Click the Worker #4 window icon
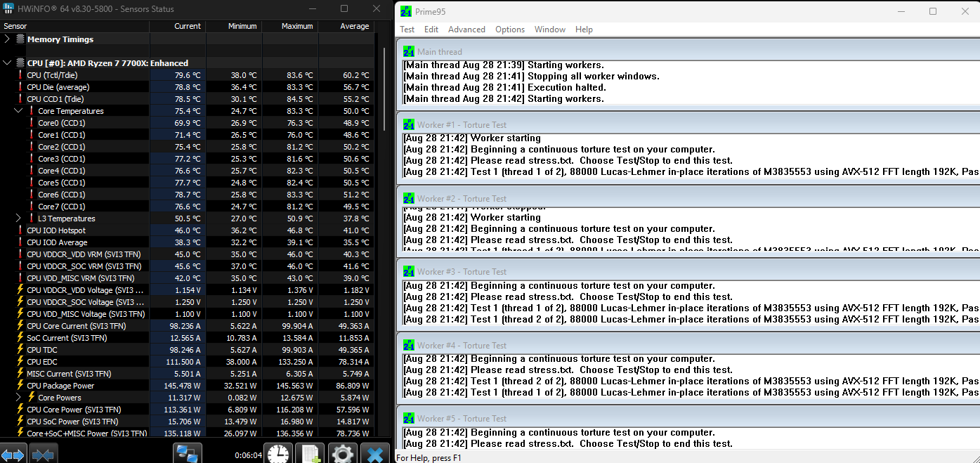Screen dimensions: 980x463 click(409, 345)
